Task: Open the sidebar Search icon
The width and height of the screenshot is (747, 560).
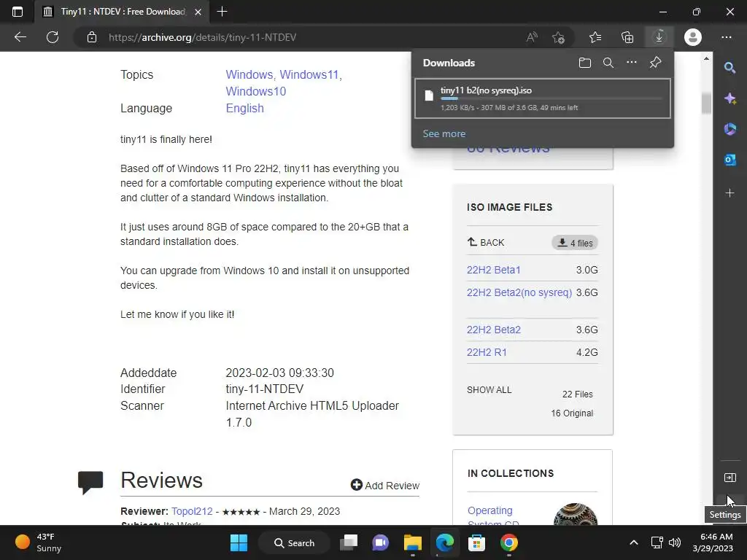Action: tap(729, 68)
